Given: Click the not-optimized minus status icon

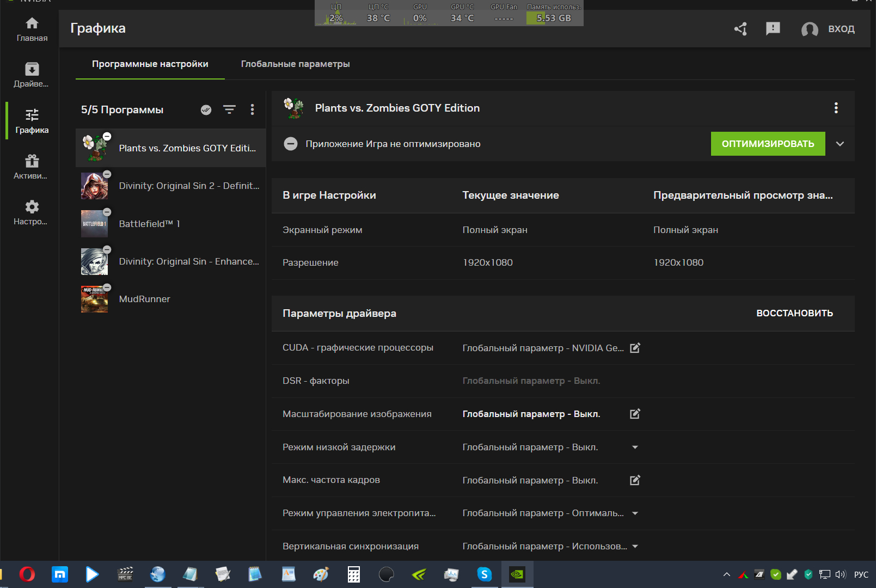Looking at the screenshot, I should [291, 144].
